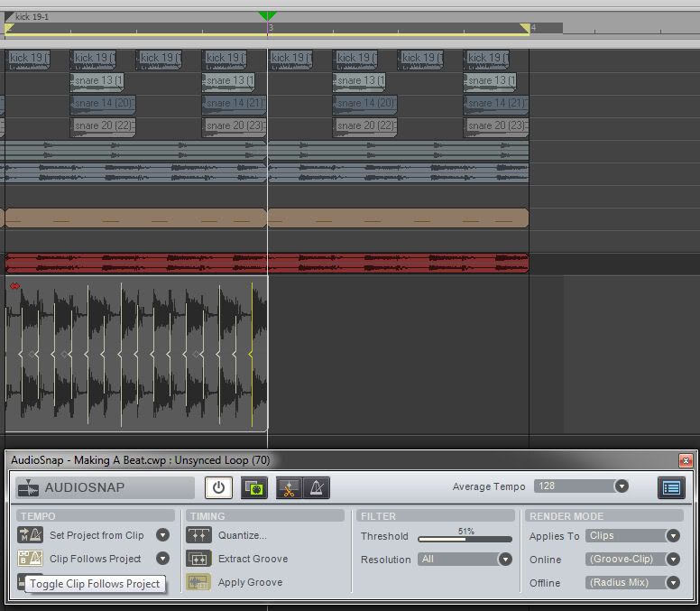Viewport: 700px width, 611px height.
Task: Click the Quantize icon
Action: (x=198, y=535)
